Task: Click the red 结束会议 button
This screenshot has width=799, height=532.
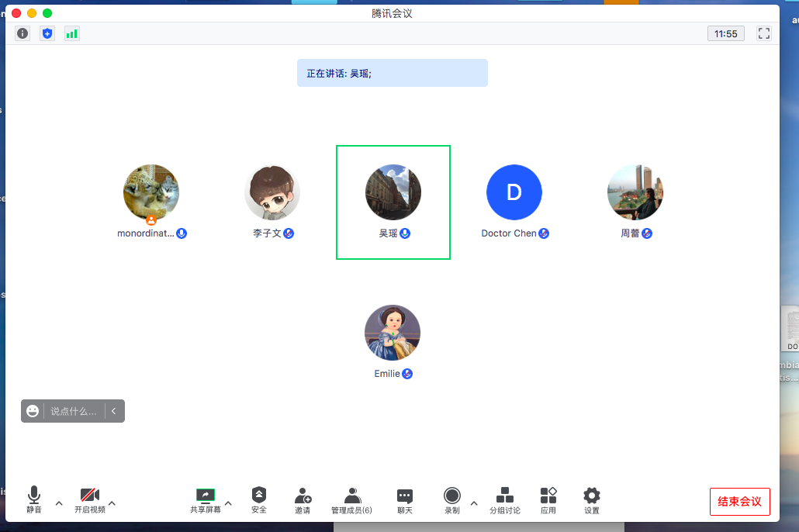Action: click(x=739, y=501)
